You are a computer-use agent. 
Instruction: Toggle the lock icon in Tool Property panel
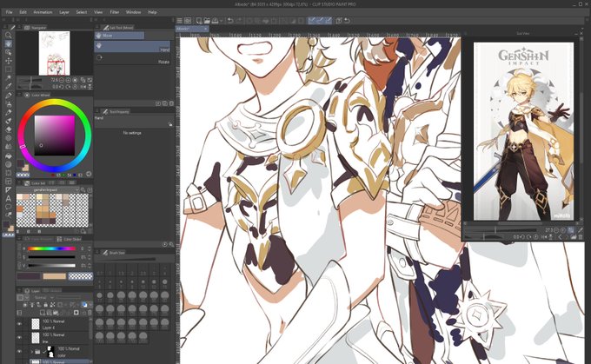(x=170, y=124)
